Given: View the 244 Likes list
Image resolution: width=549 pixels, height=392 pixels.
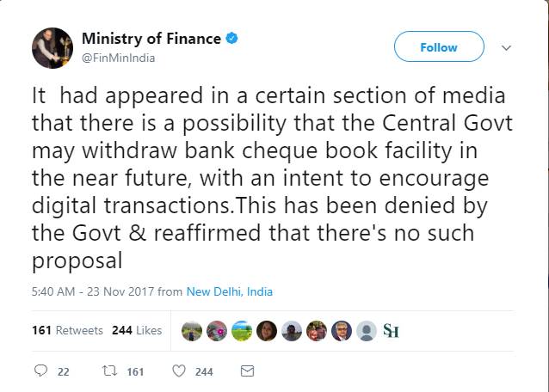Looking at the screenshot, I should click(137, 330).
